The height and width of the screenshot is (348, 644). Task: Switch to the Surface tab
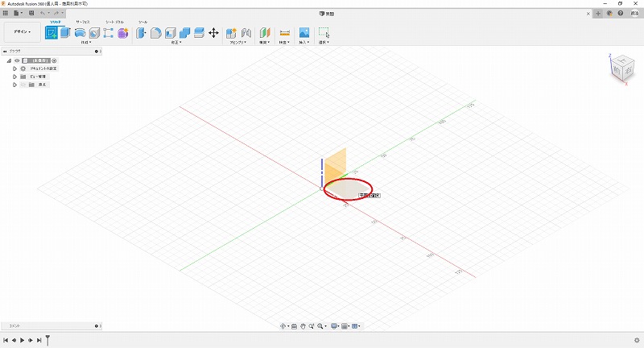(x=83, y=22)
